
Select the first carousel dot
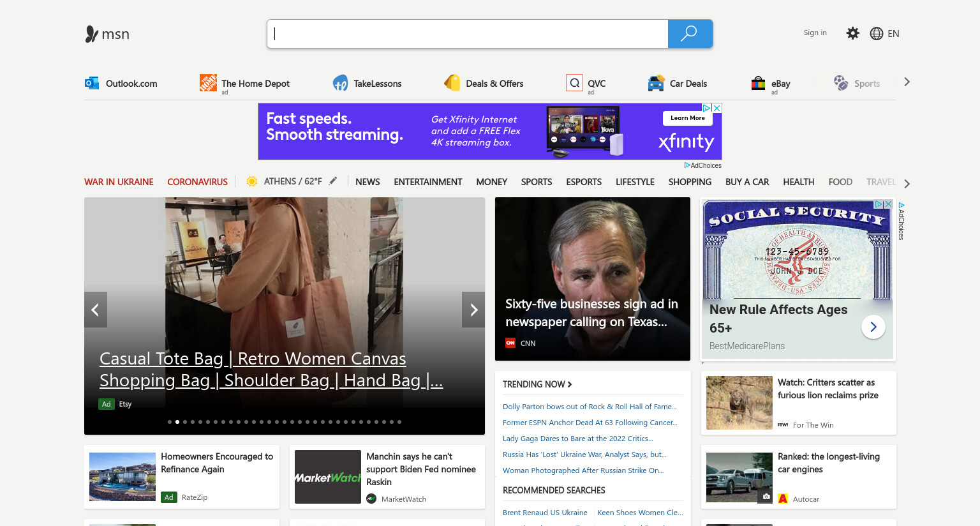170,422
